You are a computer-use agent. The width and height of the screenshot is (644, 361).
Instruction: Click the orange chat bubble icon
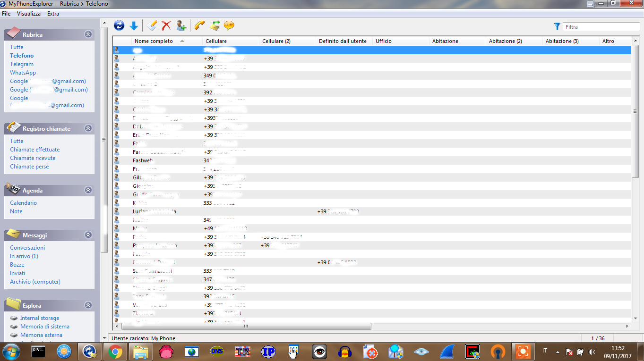229,25
